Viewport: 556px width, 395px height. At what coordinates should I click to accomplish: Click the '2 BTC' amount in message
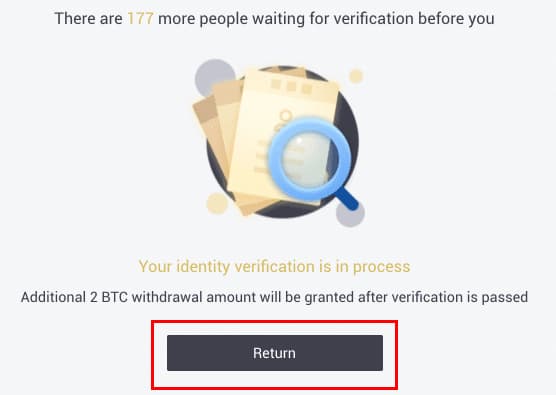(109, 297)
